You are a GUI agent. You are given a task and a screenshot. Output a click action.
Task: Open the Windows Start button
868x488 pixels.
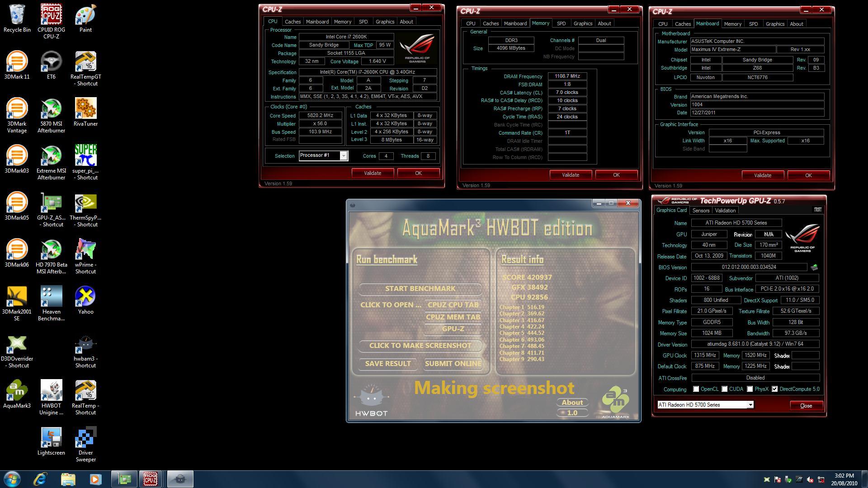pos(12,479)
